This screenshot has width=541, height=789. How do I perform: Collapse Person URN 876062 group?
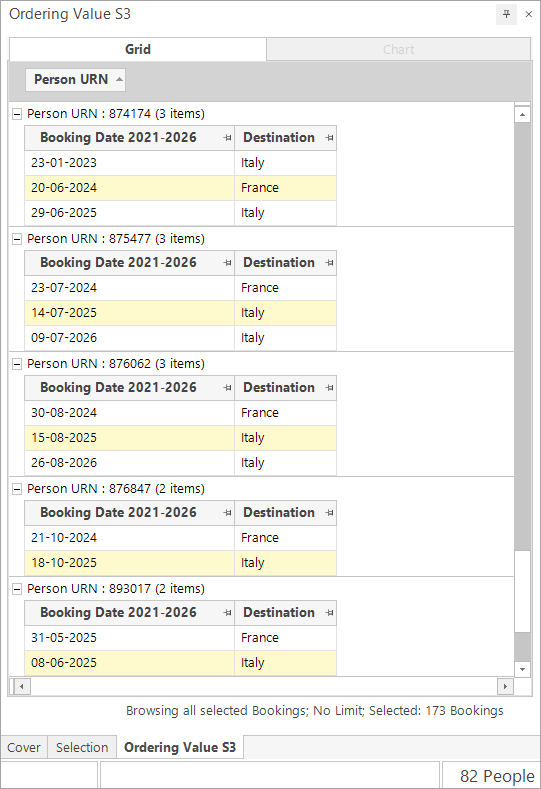[17, 364]
